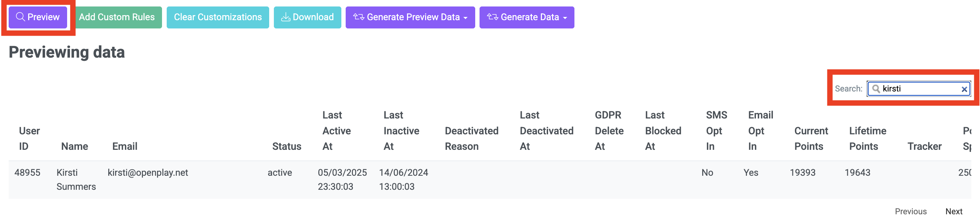Go to Previous page
980x224 pixels.
(911, 211)
